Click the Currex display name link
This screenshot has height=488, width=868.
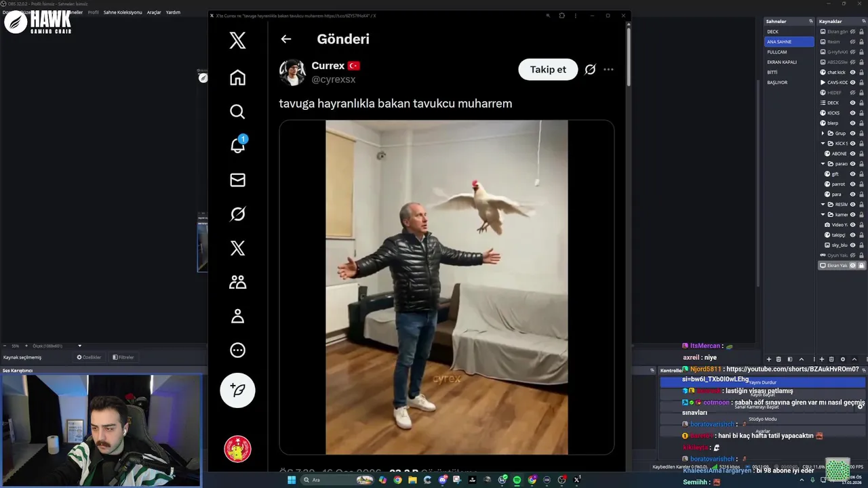point(328,66)
